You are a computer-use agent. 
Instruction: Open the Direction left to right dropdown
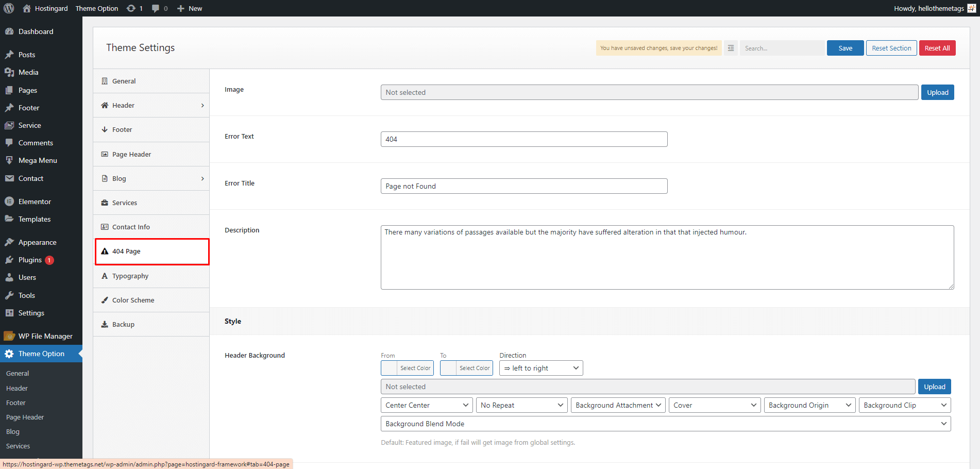pyautogui.click(x=541, y=368)
